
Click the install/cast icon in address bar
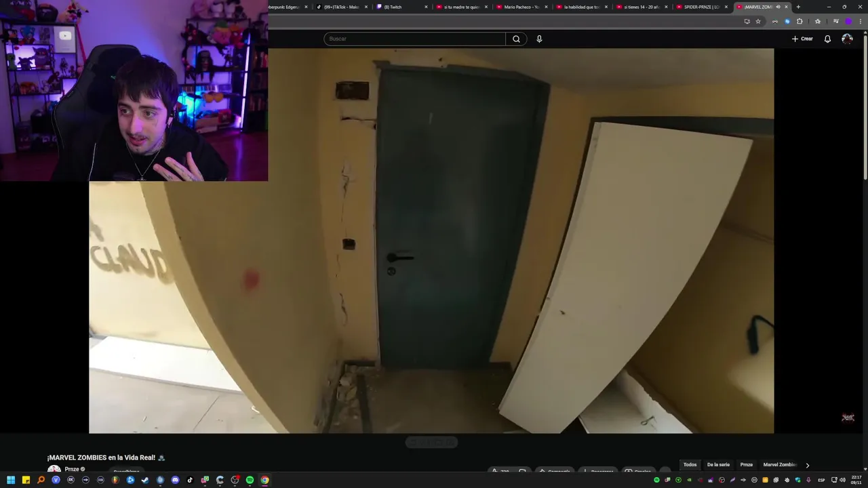click(x=747, y=21)
